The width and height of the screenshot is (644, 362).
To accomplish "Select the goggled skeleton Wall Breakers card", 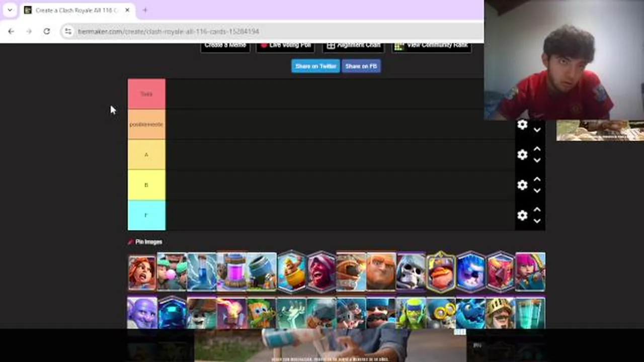I will click(x=441, y=313).
